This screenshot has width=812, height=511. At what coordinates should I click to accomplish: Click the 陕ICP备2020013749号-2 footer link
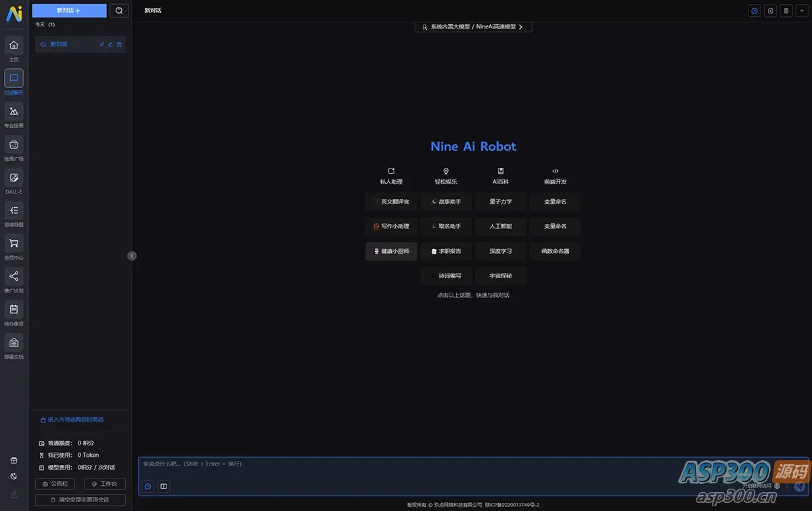point(512,505)
